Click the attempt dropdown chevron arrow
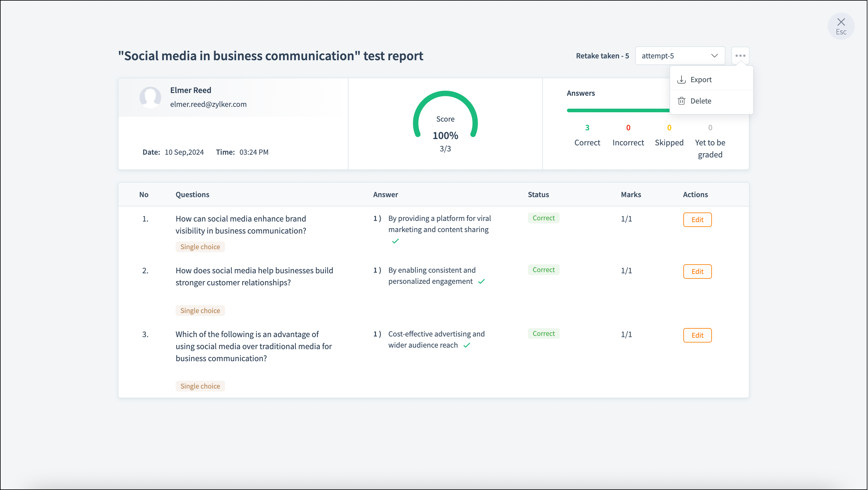This screenshot has width=868, height=490. (x=714, y=56)
